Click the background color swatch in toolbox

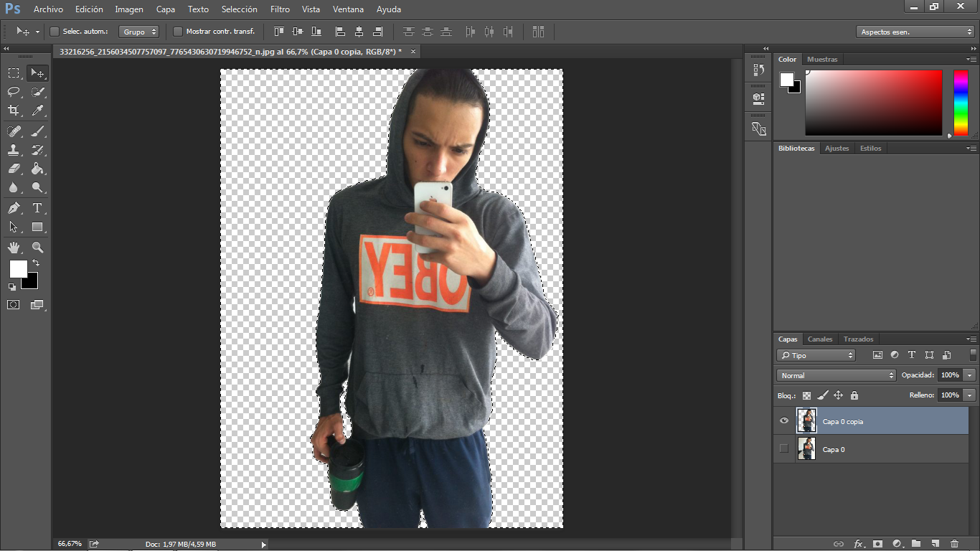click(32, 282)
